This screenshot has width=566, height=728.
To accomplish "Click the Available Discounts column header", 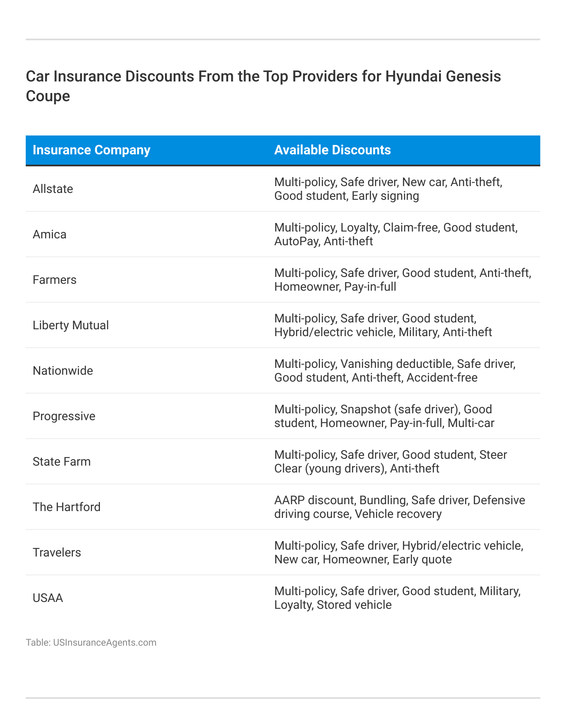I will click(x=332, y=150).
